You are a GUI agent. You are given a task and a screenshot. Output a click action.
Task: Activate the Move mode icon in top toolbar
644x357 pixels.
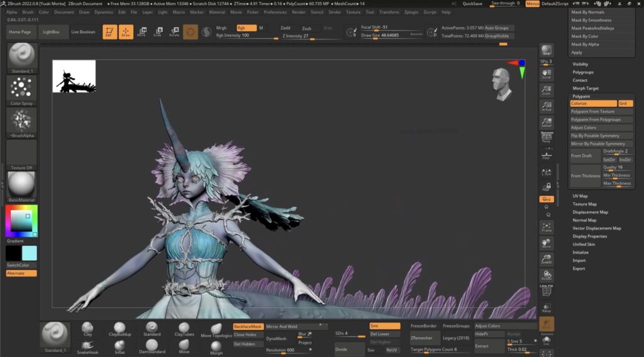tap(142, 31)
